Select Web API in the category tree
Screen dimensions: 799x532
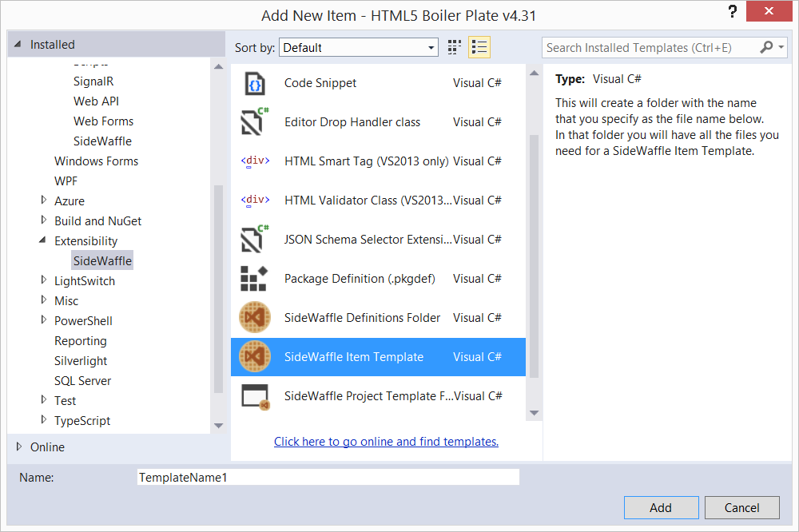[96, 101]
